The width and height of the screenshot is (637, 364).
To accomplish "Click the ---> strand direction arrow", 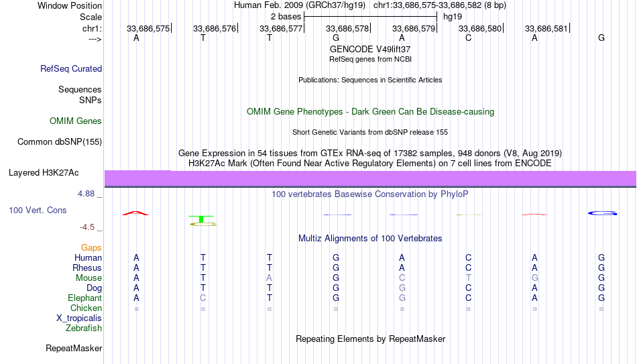I will coord(95,39).
